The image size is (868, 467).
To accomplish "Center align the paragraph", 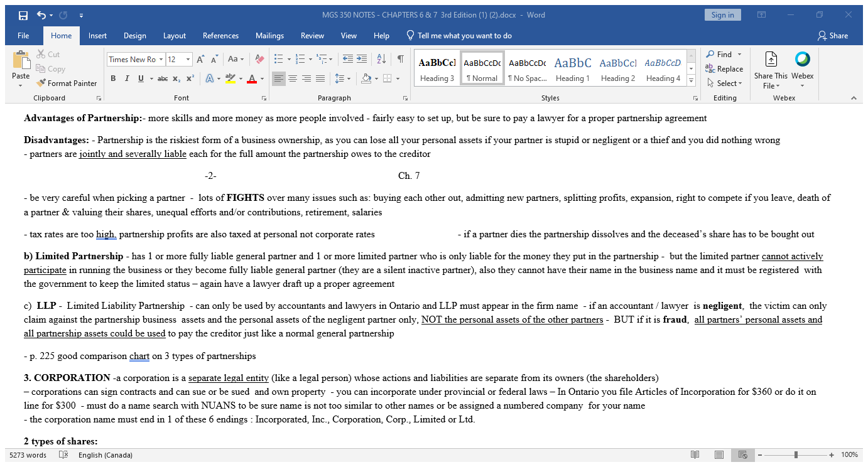I will click(x=293, y=78).
